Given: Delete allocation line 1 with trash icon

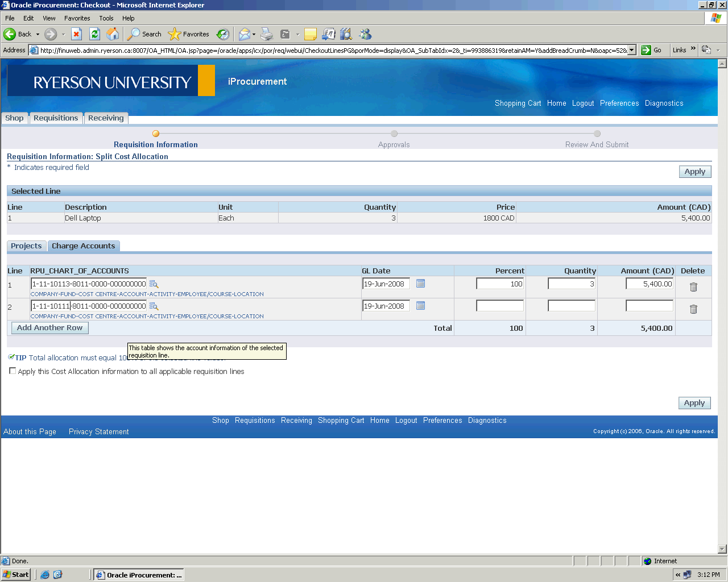Looking at the screenshot, I should 693,287.
